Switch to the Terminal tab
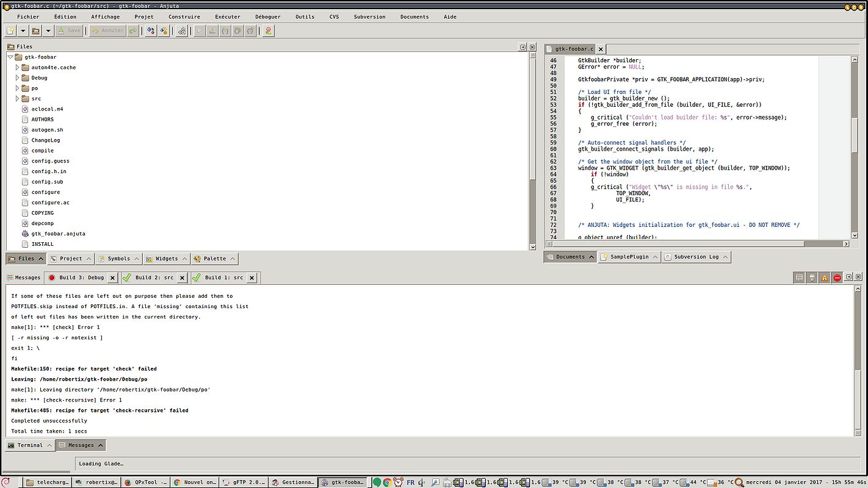Image resolution: width=868 pixels, height=488 pixels. pos(30,445)
